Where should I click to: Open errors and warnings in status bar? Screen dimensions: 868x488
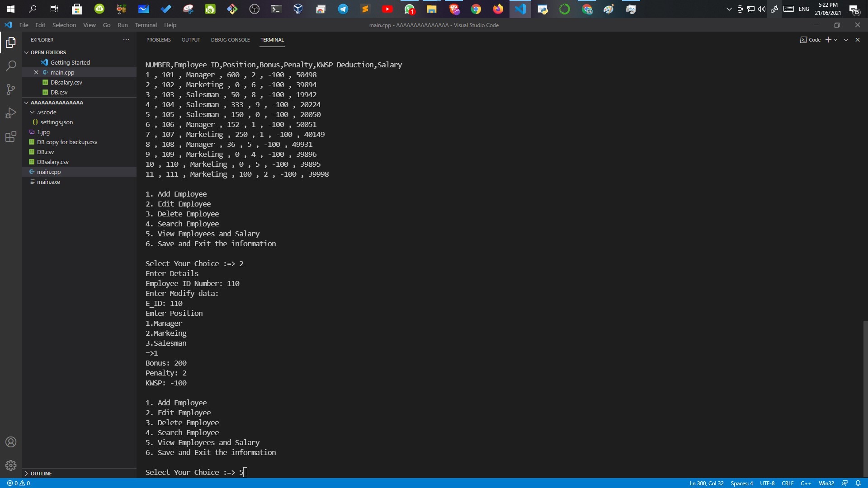(19, 483)
